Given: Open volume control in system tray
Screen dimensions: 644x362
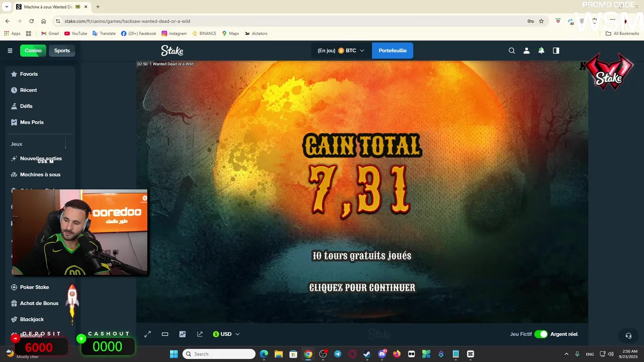Looking at the screenshot, I should (x=611, y=354).
